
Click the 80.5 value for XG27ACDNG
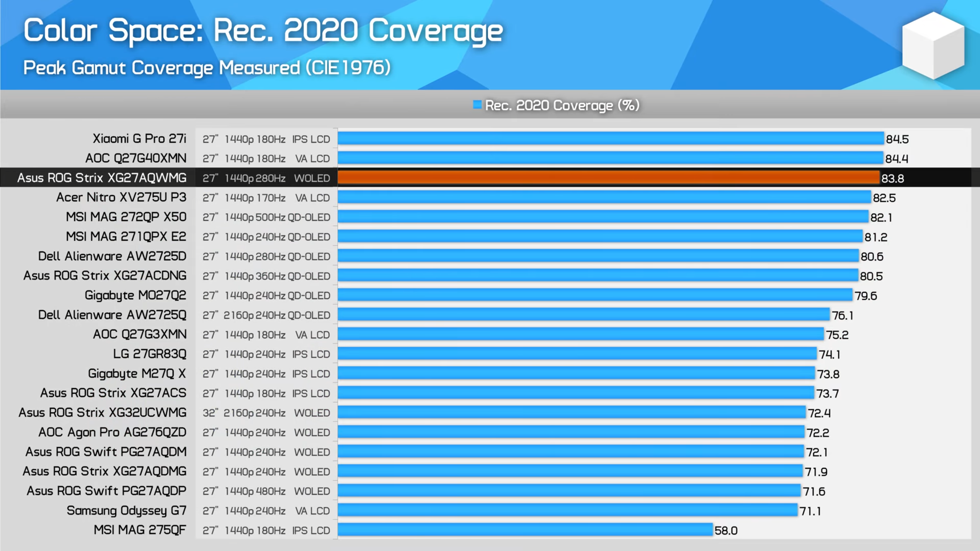pyautogui.click(x=871, y=276)
